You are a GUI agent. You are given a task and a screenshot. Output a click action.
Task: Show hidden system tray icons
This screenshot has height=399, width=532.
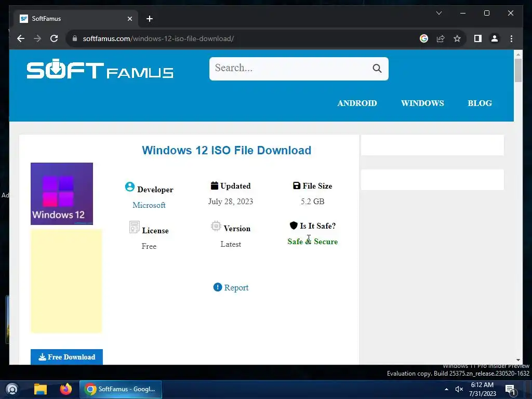click(446, 389)
